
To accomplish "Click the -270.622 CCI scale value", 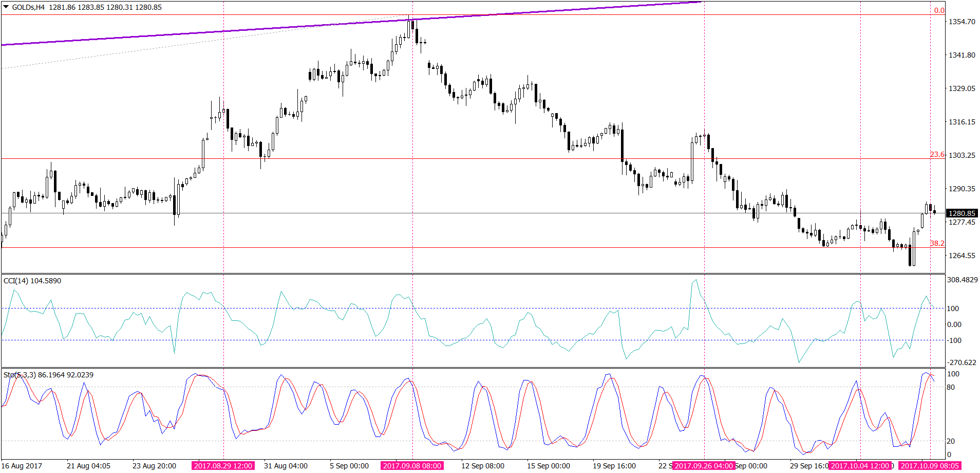I will click(962, 362).
